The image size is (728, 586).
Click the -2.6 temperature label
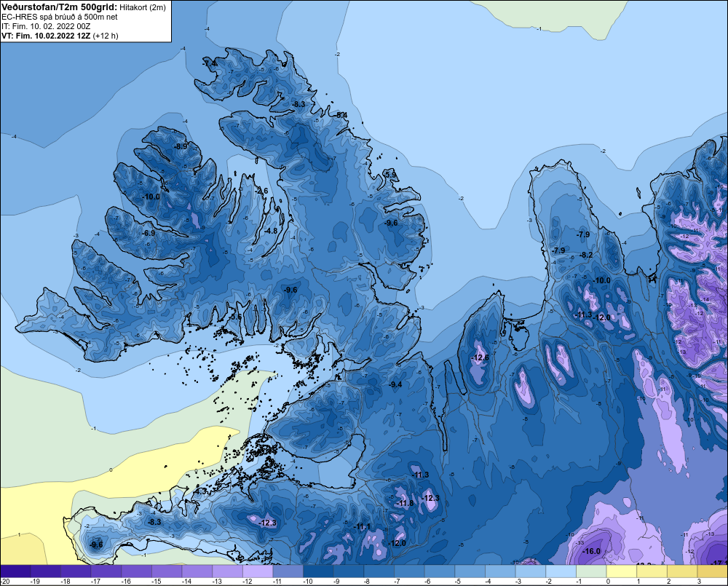262,191
